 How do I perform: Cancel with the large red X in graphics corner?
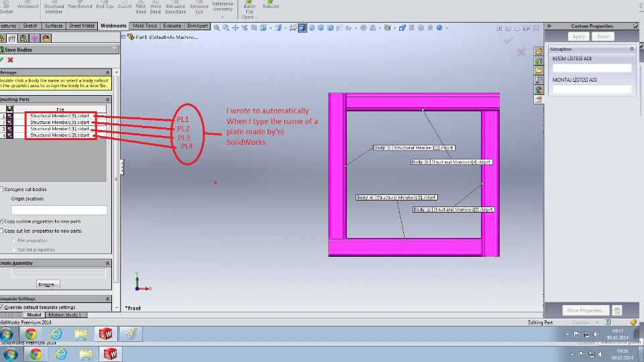(x=521, y=52)
